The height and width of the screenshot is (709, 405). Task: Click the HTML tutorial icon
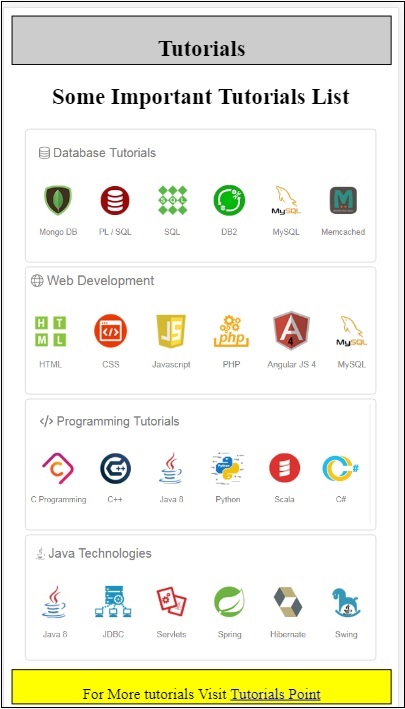(51, 331)
